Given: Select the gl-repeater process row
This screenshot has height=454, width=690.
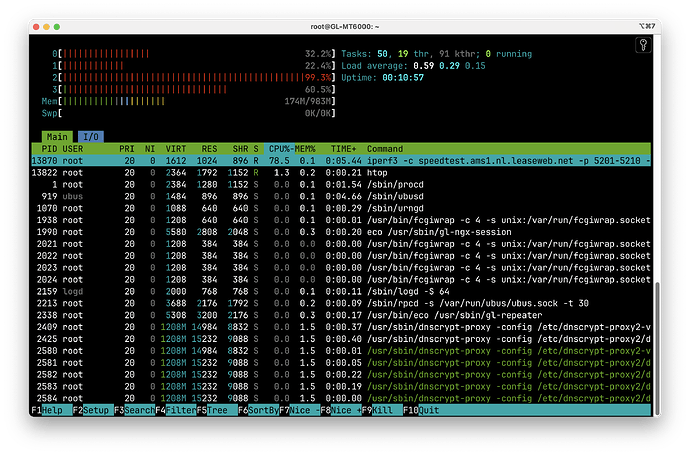Looking at the screenshot, I should pyautogui.click(x=341, y=315).
